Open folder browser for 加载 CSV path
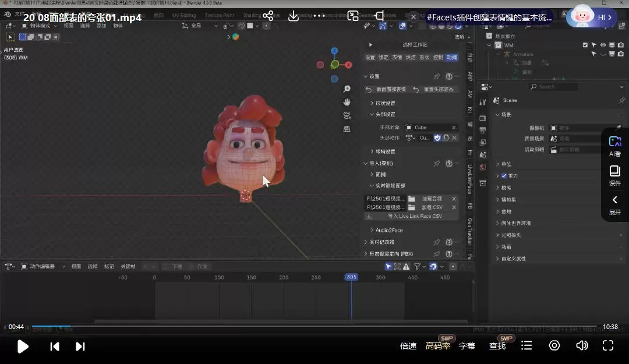 (412, 207)
